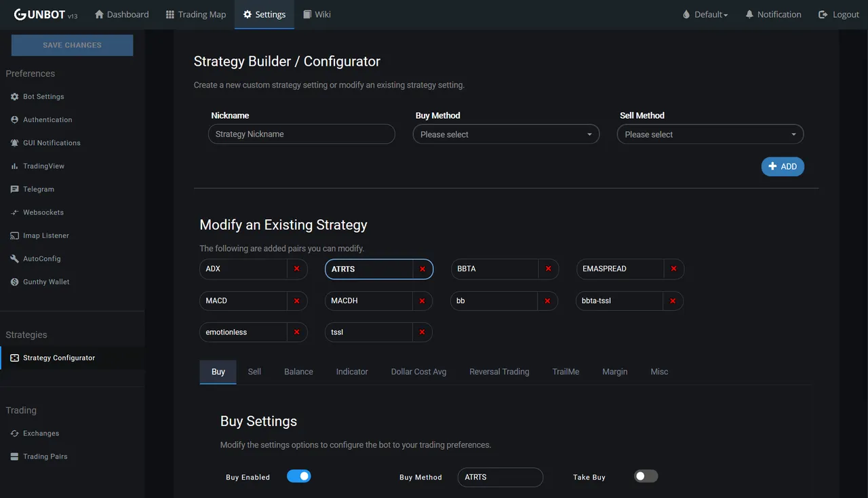Viewport: 868px width, 498px height.
Task: Select the MACD strategy
Action: coord(243,301)
